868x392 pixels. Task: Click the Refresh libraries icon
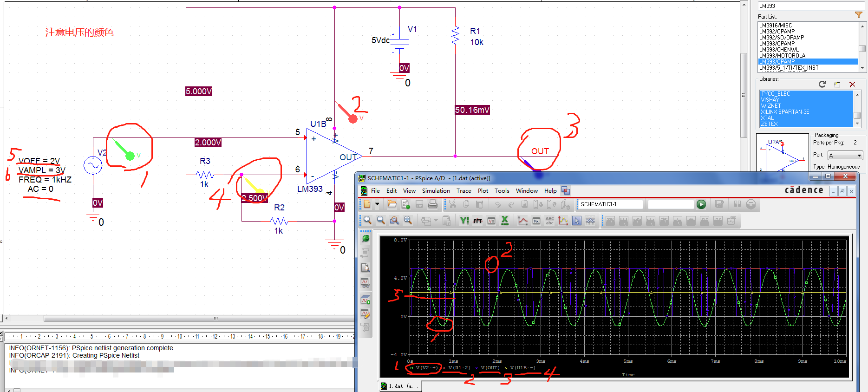822,85
